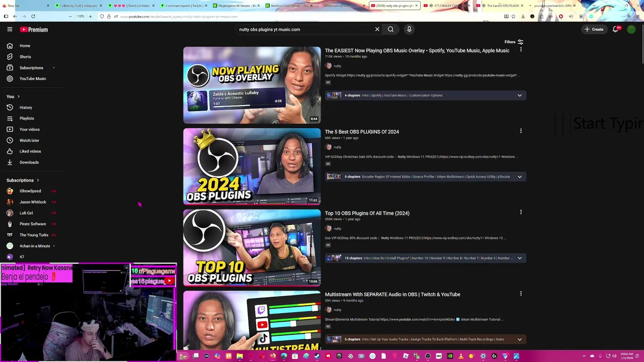Screen dimensions: 644x362
Task: Zoom in with the browser plus button
Action: [91, 16]
